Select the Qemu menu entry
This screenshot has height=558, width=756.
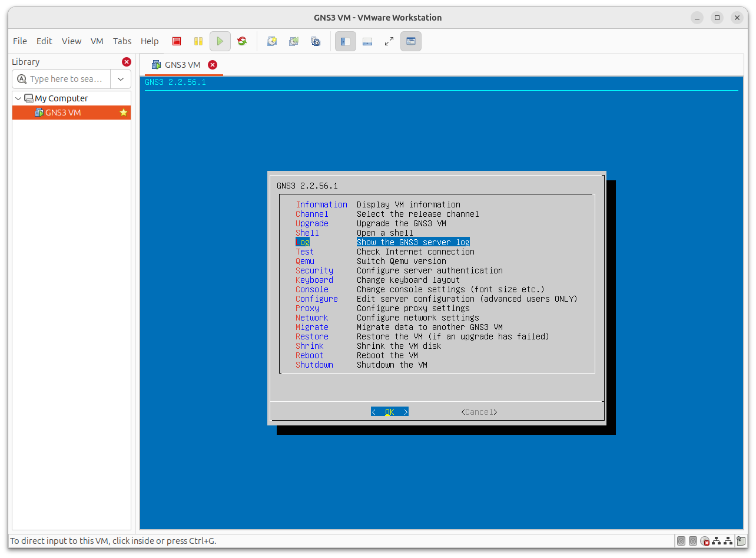click(305, 261)
